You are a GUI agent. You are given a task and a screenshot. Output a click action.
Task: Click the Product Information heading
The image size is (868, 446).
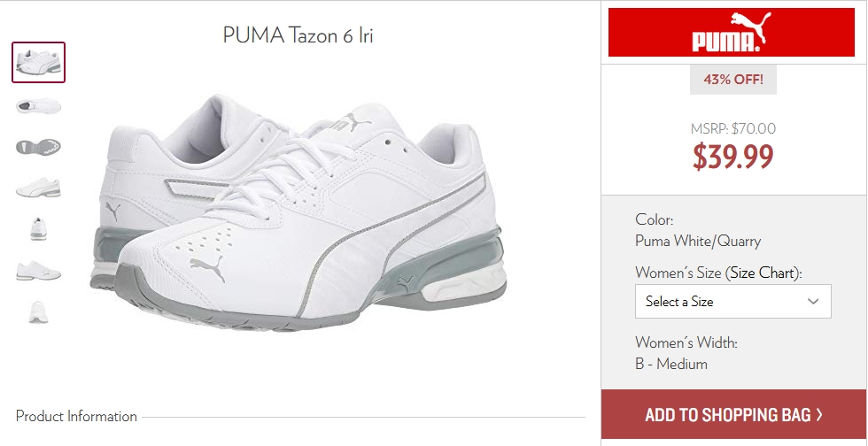76,416
